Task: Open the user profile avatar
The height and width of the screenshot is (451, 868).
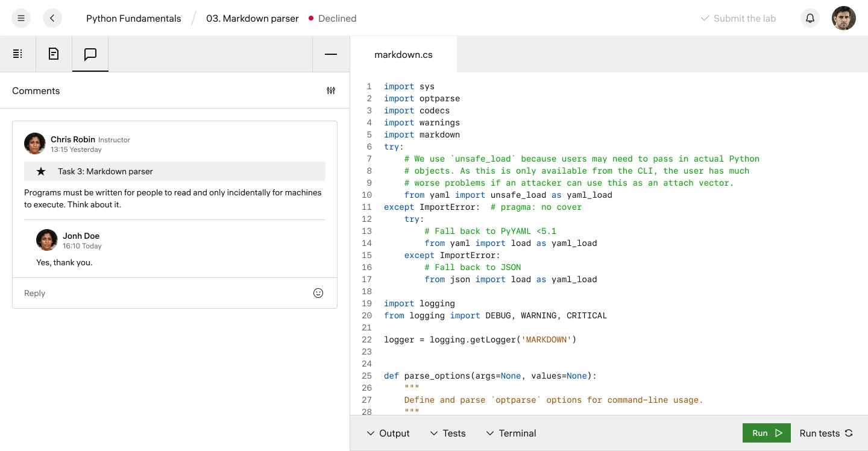Action: [843, 18]
